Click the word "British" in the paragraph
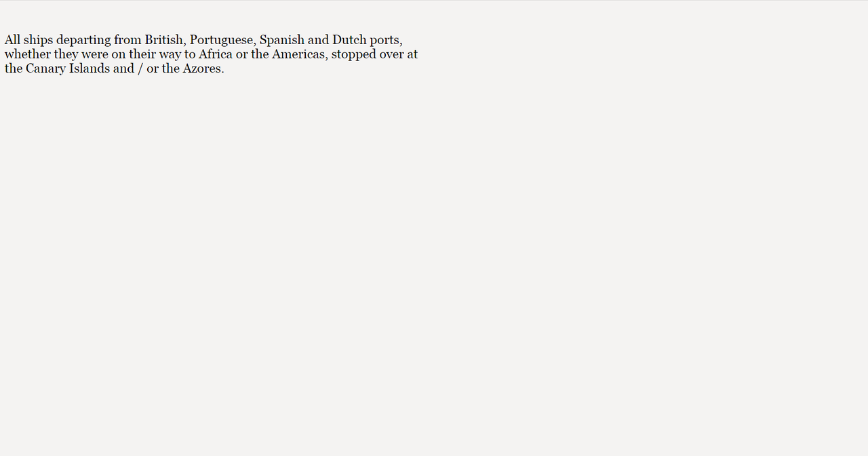 [164, 40]
